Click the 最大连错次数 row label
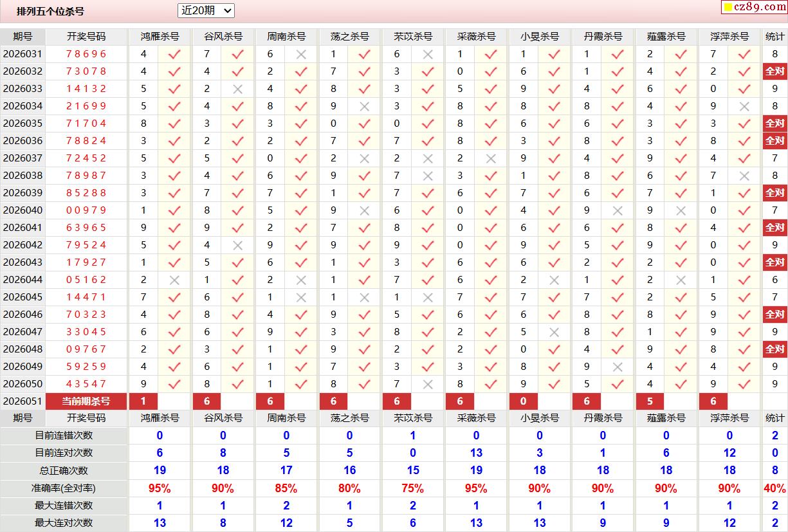This screenshot has height=532, width=788. 64,506
